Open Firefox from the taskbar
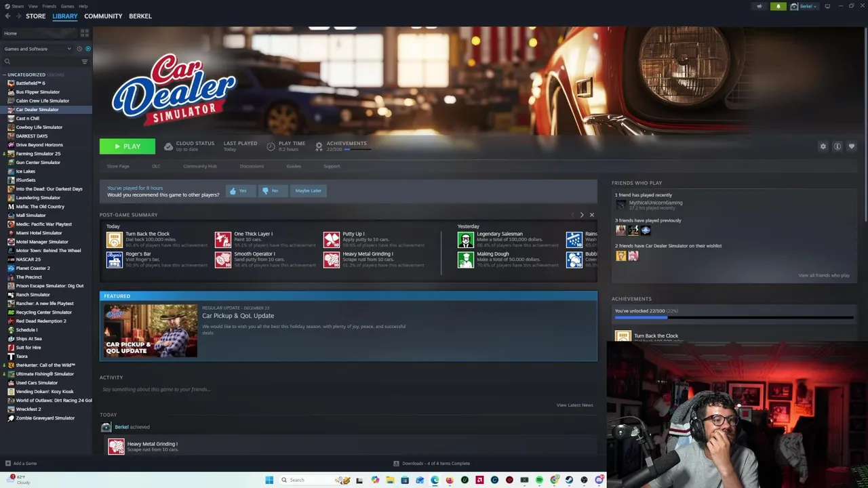This screenshot has height=488, width=868. pos(450,480)
